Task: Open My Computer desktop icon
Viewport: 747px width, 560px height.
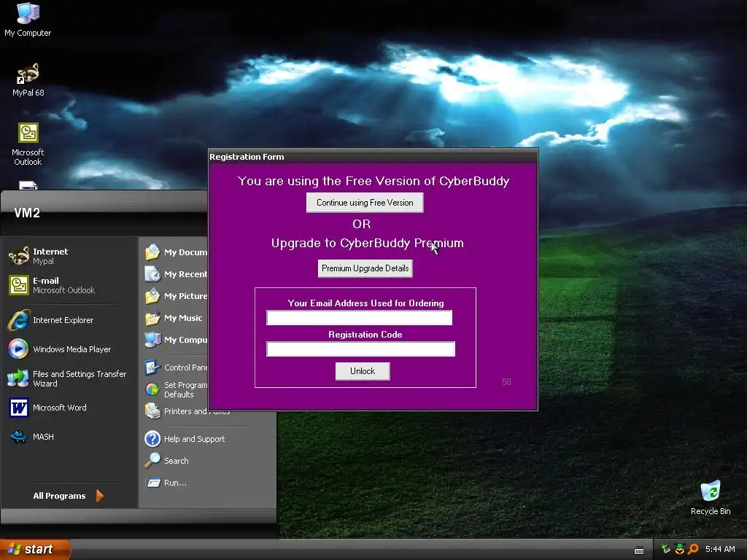Action: pyautogui.click(x=28, y=19)
